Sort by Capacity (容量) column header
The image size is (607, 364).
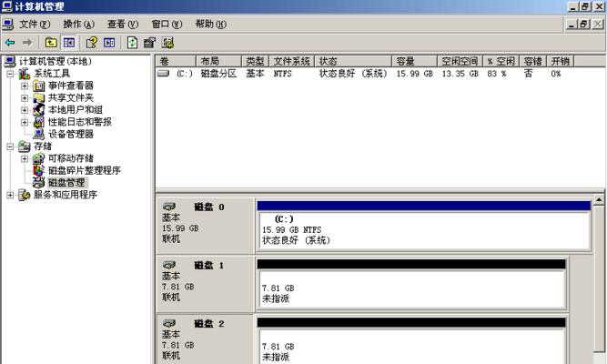414,61
